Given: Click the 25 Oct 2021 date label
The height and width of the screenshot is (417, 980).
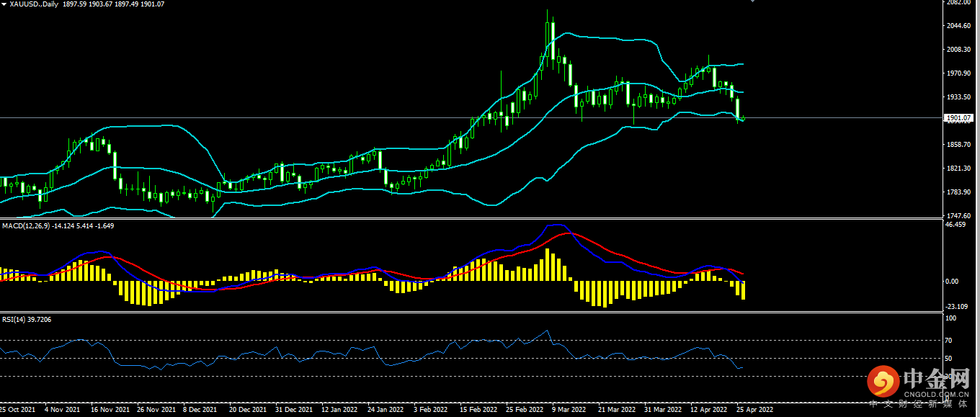Looking at the screenshot, I should [x=17, y=410].
